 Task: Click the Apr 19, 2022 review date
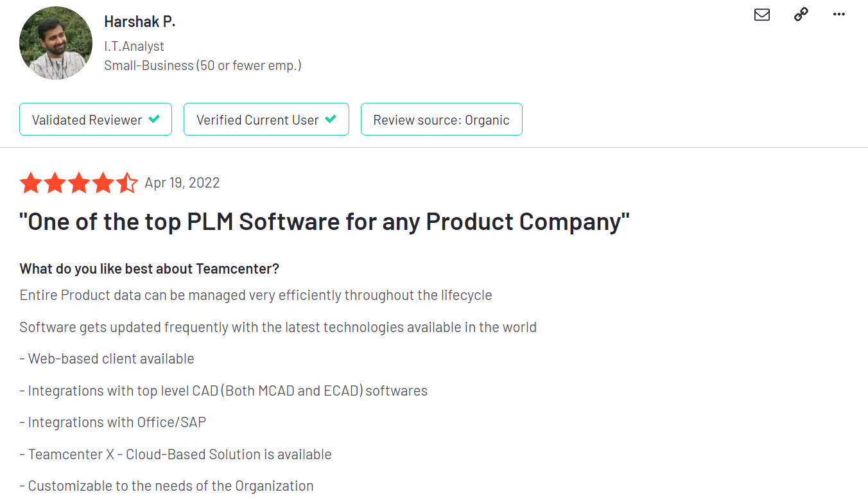coord(182,183)
